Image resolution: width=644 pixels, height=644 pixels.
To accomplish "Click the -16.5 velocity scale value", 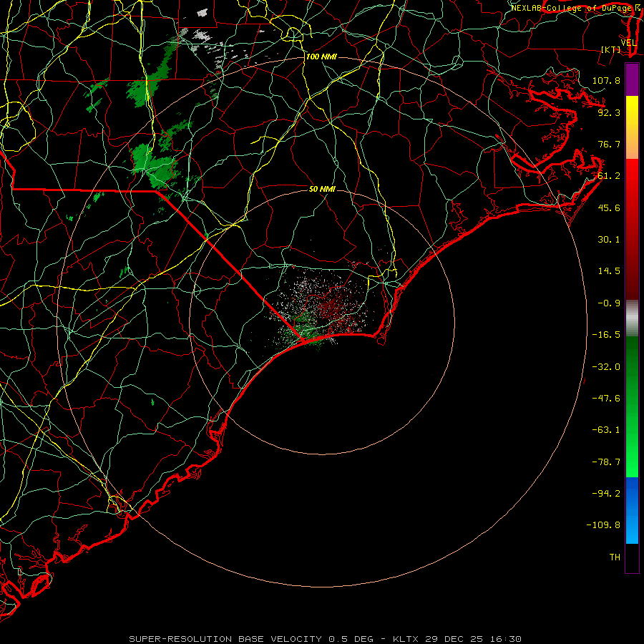I will [606, 335].
